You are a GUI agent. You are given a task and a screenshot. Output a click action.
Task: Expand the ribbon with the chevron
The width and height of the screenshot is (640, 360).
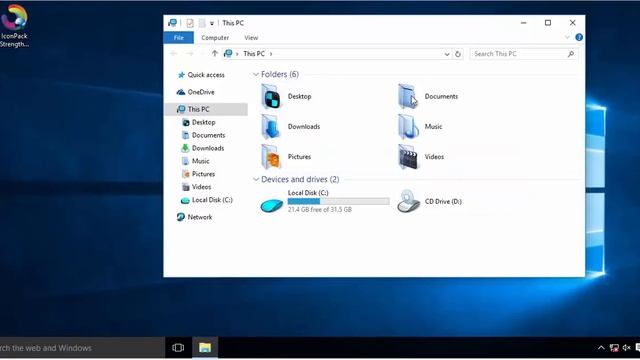567,38
